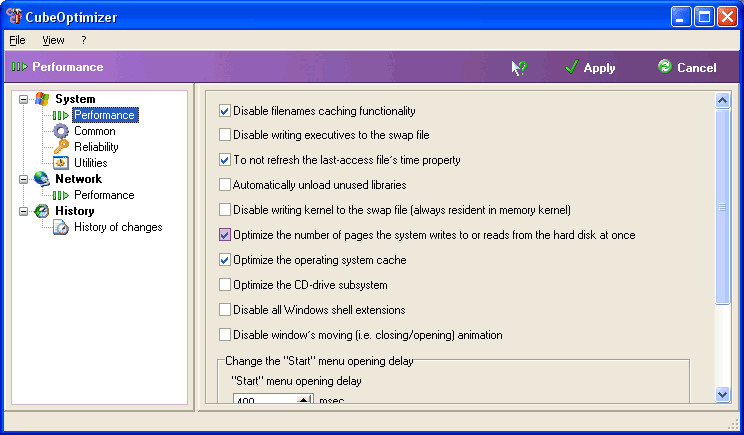Viewport: 744px width, 435px height.
Task: Click the scrollbar up arrow
Action: coord(722,100)
